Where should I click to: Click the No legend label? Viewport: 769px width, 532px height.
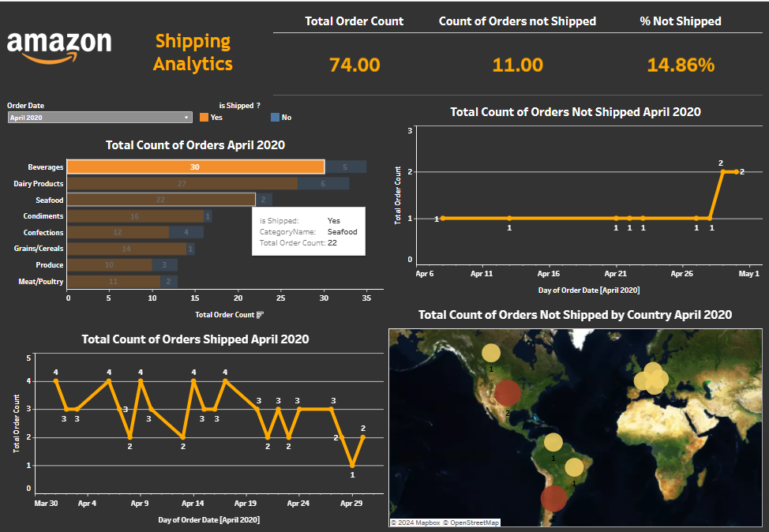click(287, 117)
